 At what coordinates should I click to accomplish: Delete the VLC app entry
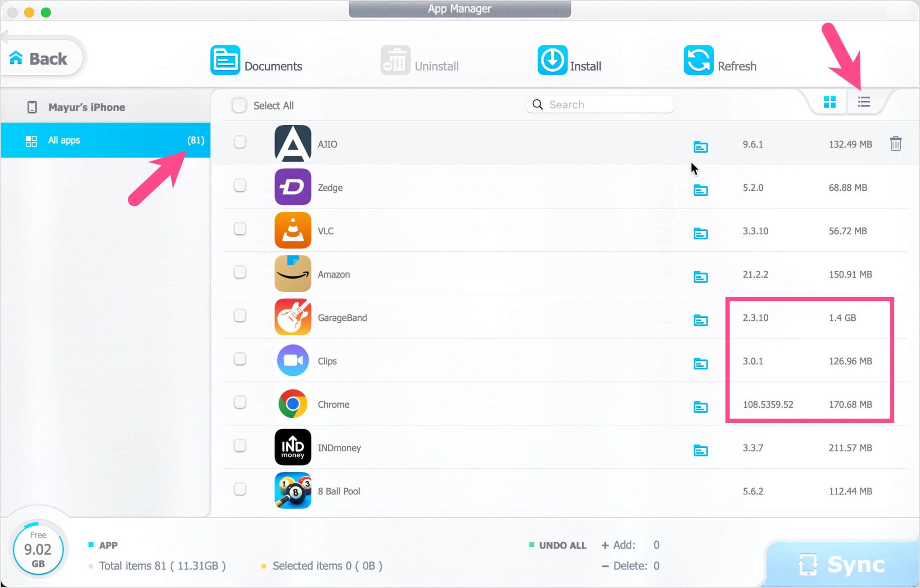[897, 230]
